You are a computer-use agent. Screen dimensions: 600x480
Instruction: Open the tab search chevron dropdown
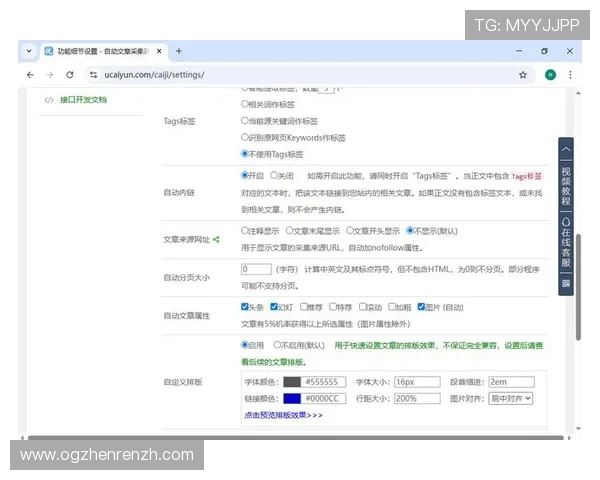tap(29, 51)
